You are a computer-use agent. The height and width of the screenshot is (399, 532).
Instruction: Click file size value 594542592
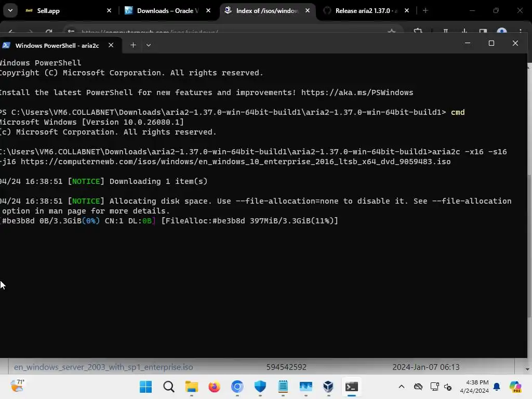click(286, 367)
